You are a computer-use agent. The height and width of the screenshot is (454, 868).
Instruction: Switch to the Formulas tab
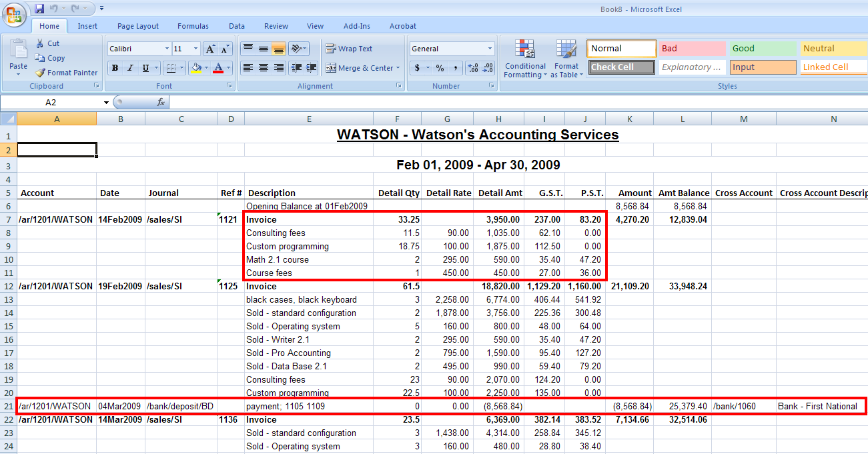click(x=193, y=26)
